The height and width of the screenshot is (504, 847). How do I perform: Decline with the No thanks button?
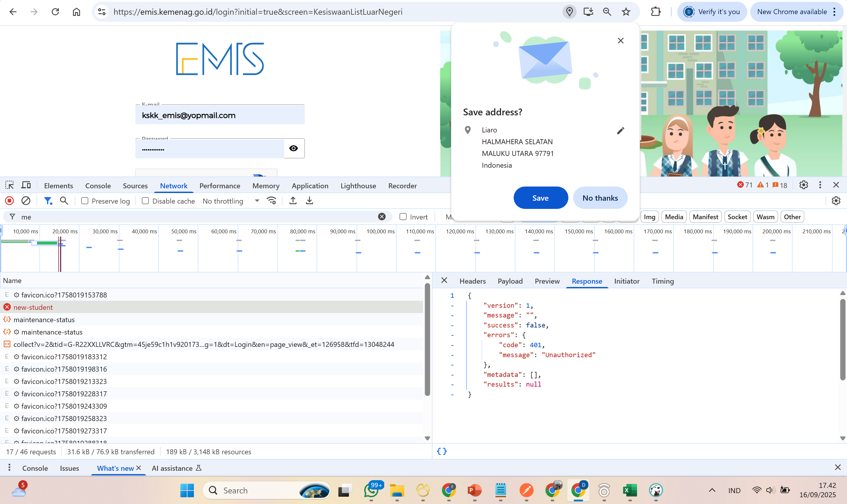pos(600,198)
